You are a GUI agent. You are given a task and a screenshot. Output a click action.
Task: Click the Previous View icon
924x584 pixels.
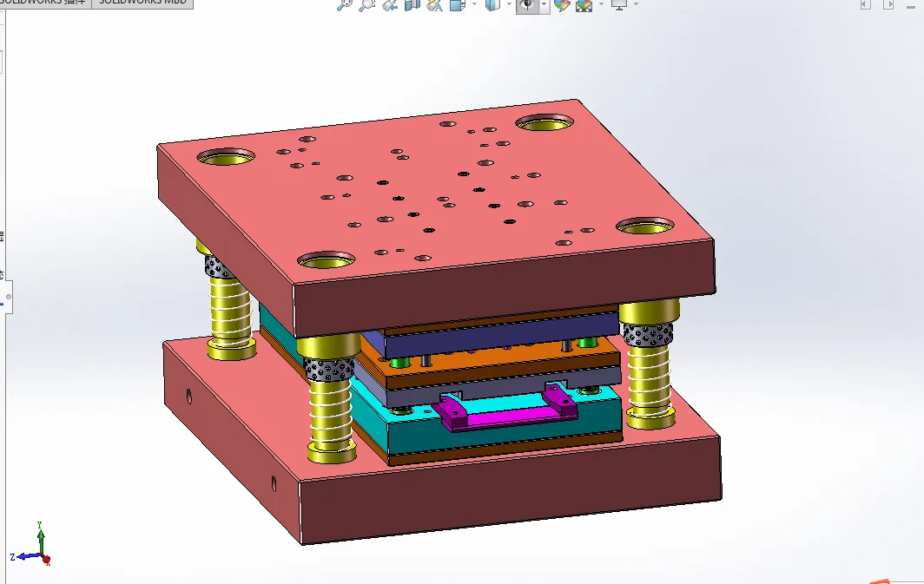[390, 4]
